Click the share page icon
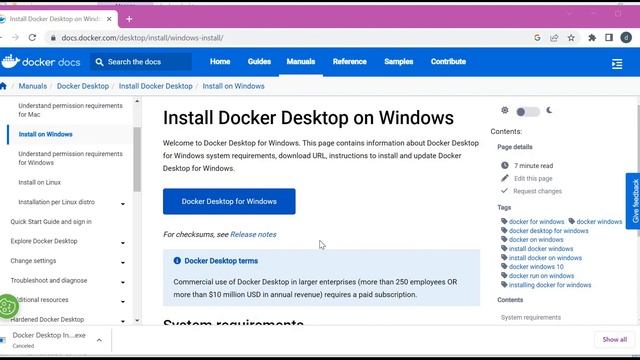 (554, 38)
